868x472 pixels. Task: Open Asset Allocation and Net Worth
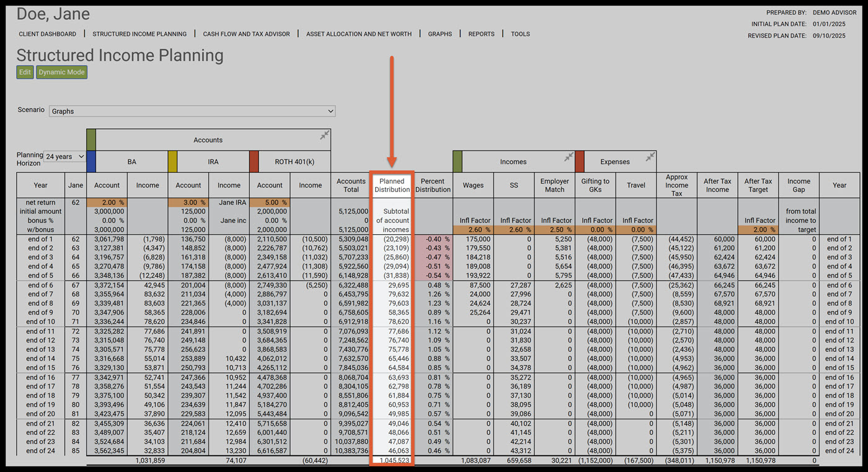(359, 34)
